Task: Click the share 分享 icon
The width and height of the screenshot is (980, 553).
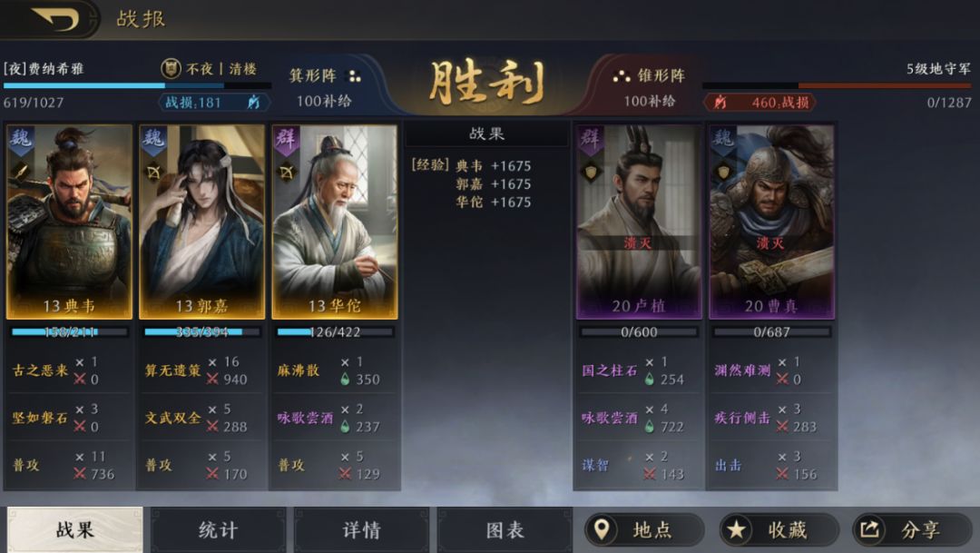Action: click(869, 530)
